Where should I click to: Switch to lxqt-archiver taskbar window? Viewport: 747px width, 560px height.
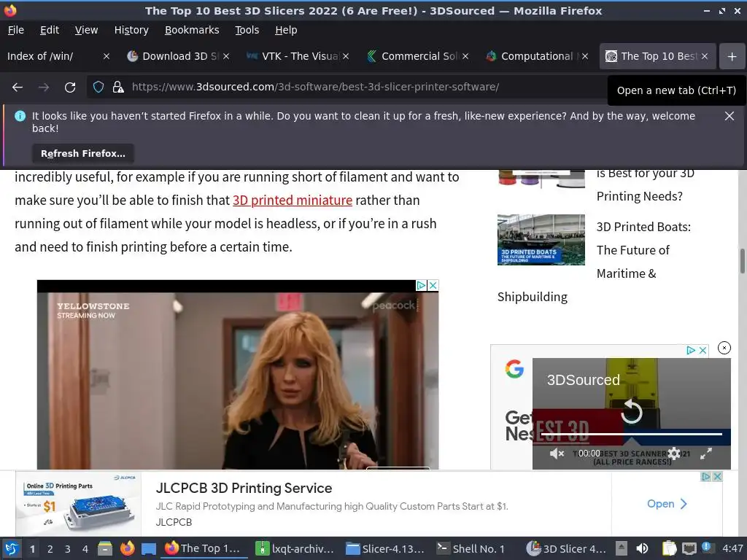pyautogui.click(x=295, y=549)
